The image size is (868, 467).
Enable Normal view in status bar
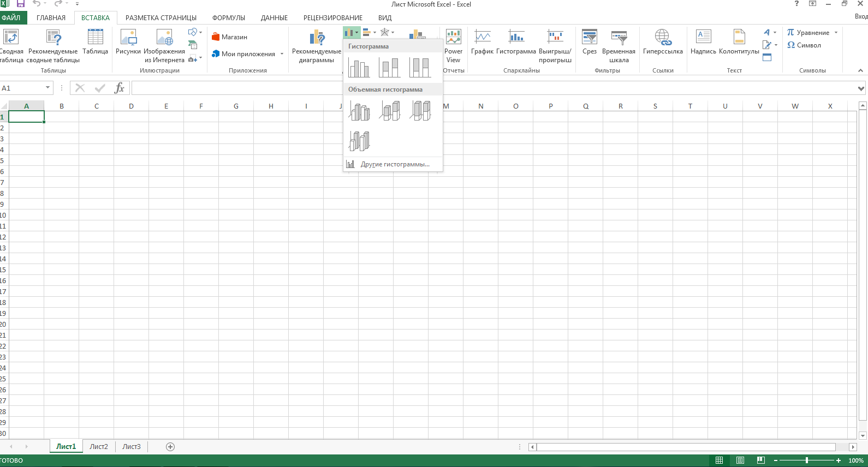point(719,460)
